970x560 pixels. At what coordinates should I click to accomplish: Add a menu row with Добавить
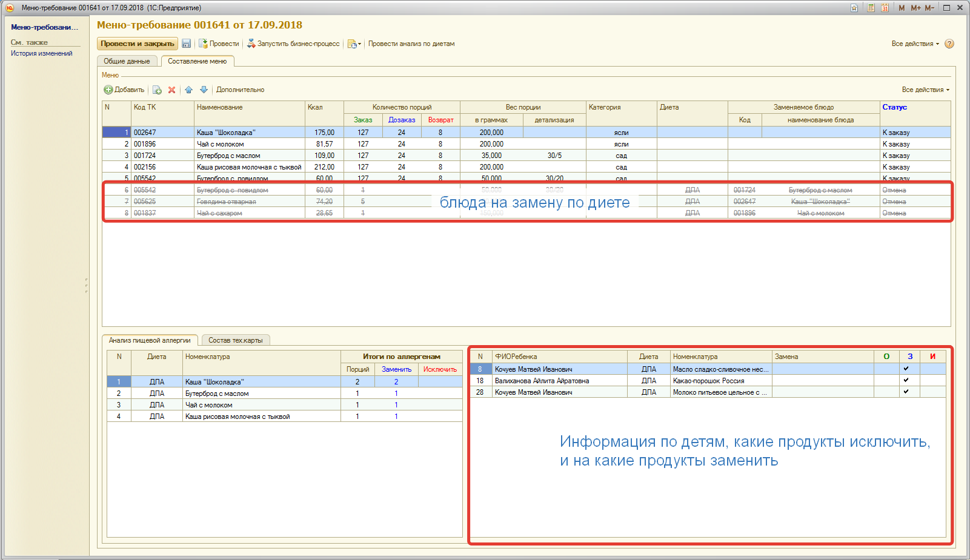(x=124, y=90)
